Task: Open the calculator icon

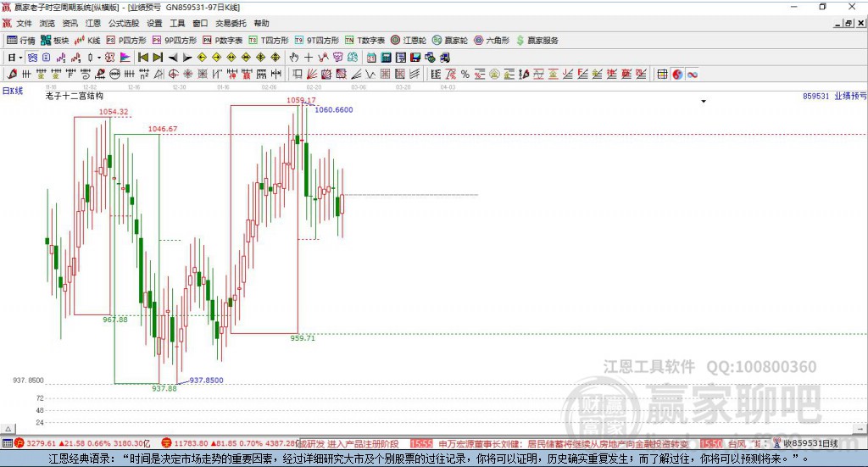Action: click(387, 58)
